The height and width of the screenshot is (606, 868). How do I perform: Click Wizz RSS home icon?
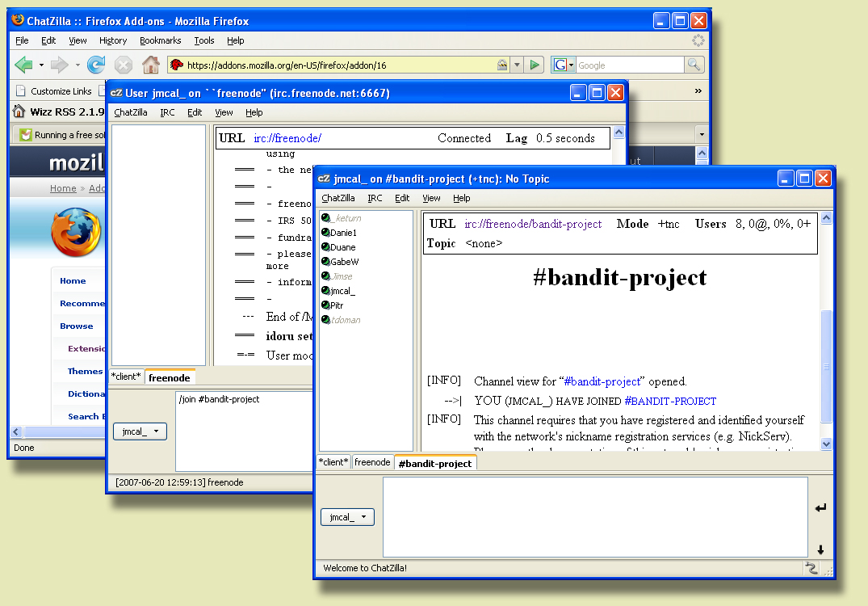tap(19, 112)
